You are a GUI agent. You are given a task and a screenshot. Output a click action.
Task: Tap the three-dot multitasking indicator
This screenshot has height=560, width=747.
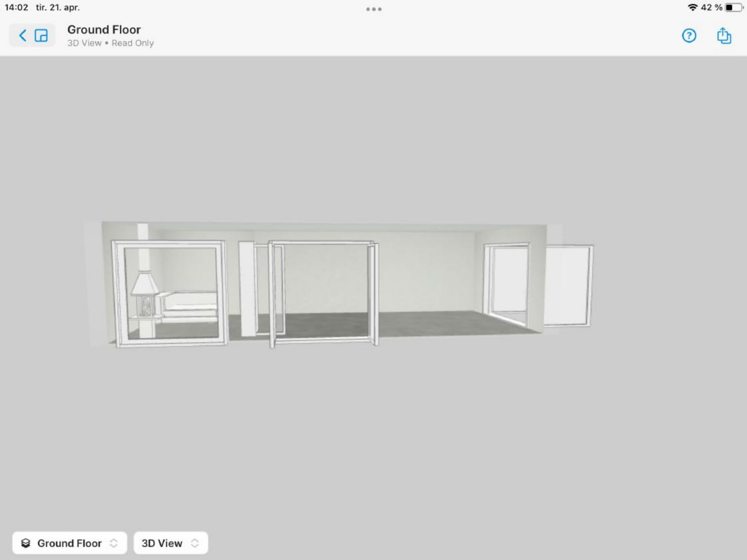pyautogui.click(x=374, y=8)
